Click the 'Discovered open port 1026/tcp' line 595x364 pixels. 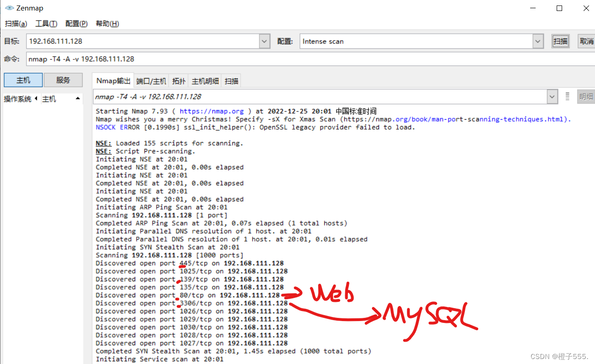[x=192, y=311]
